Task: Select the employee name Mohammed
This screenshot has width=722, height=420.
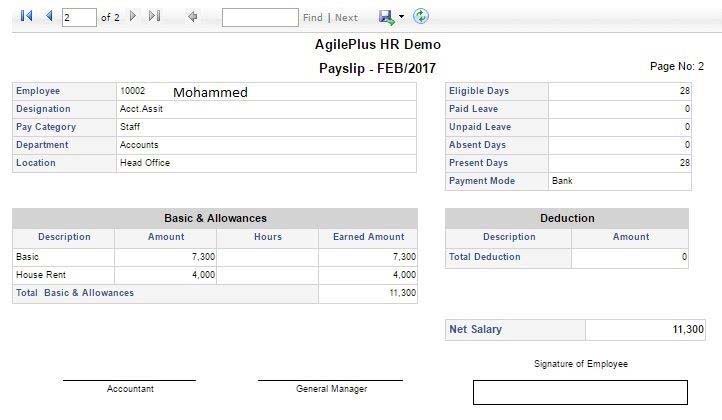Action: pos(210,93)
